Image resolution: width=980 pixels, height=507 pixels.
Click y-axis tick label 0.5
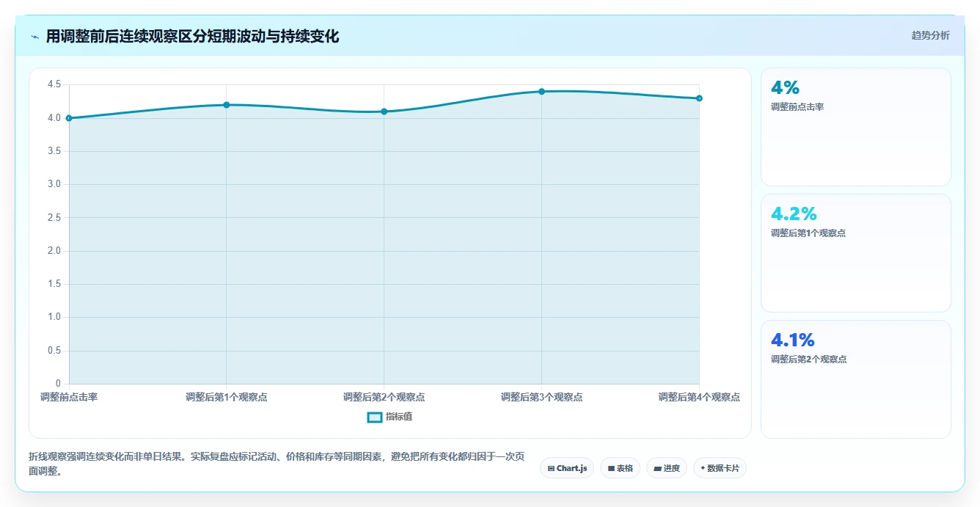[54, 351]
